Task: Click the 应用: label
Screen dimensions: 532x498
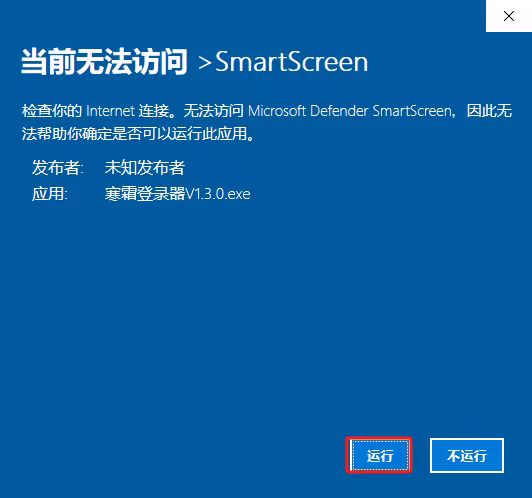Action: [50, 194]
